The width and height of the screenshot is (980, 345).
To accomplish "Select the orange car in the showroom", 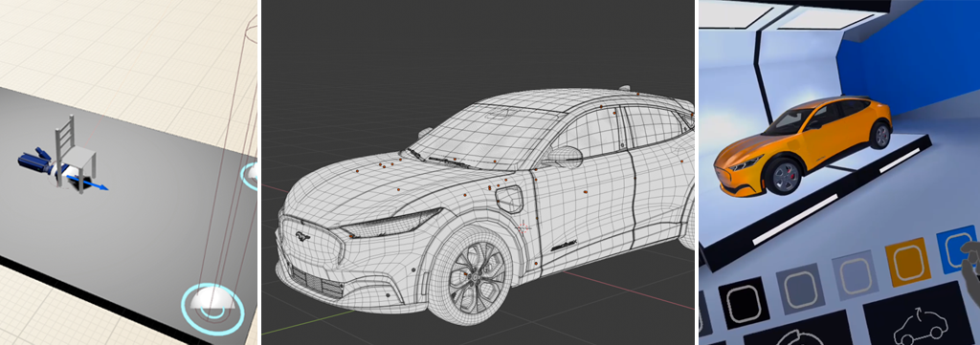I will pos(804,146).
